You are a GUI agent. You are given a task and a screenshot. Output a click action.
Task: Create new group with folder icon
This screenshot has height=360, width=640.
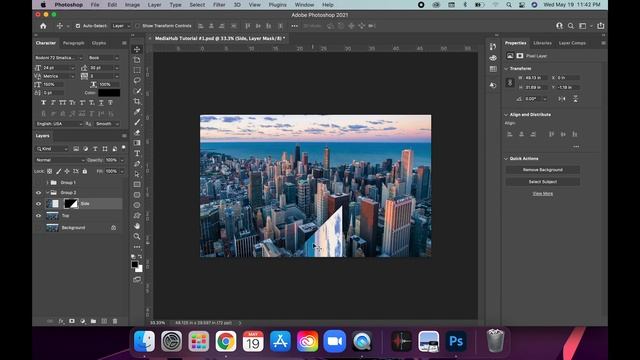[x=93, y=321]
